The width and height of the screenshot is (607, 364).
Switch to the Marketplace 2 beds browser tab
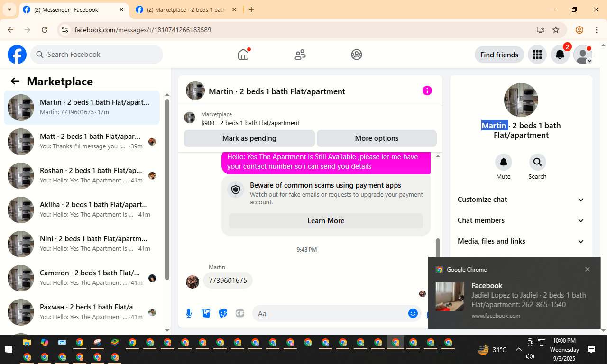point(186,9)
